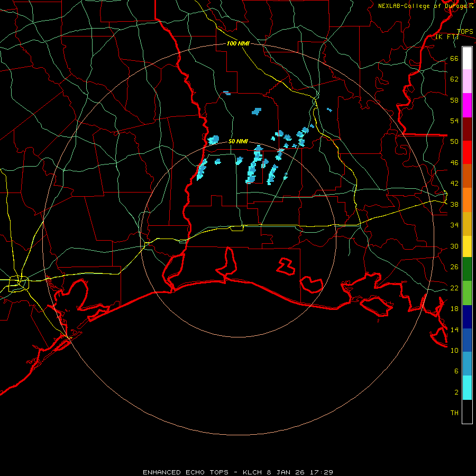The height and width of the screenshot is (476, 476).
Task: Click the dark red 54 K FT swatch
Action: click(467, 129)
